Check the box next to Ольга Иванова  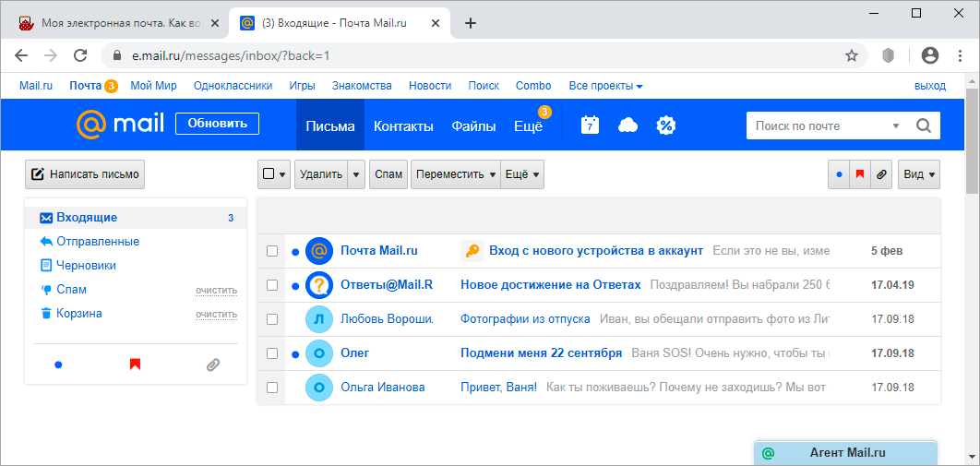(272, 388)
